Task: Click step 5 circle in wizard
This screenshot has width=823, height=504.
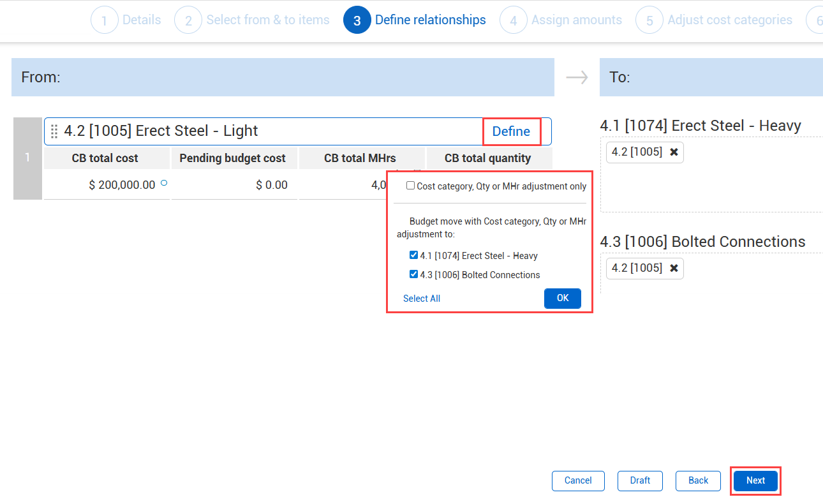Action: (x=649, y=20)
